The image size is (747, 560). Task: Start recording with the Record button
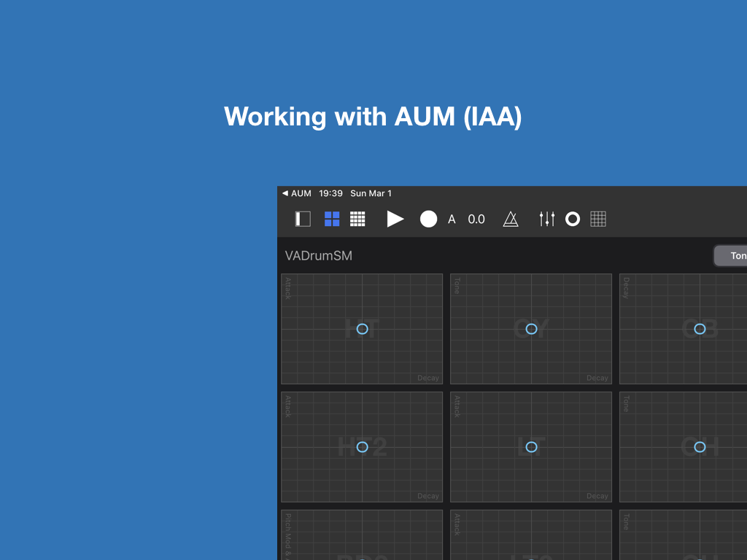click(x=429, y=219)
